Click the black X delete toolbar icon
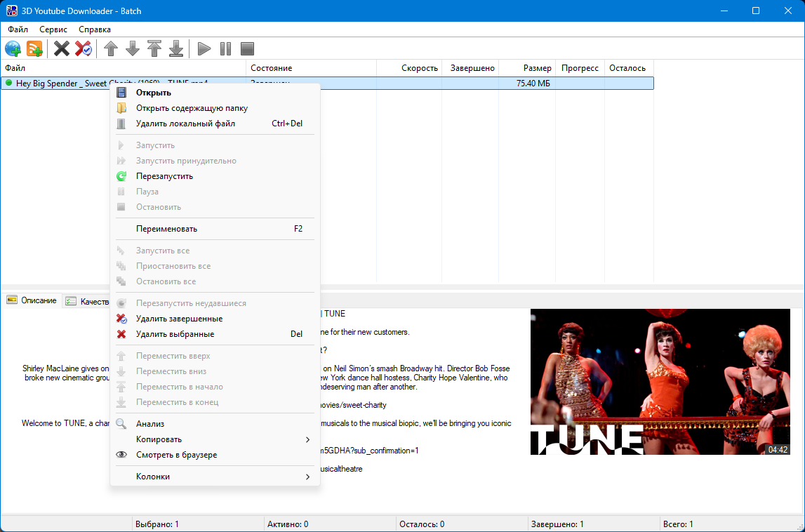The height and width of the screenshot is (532, 805). pos(62,48)
